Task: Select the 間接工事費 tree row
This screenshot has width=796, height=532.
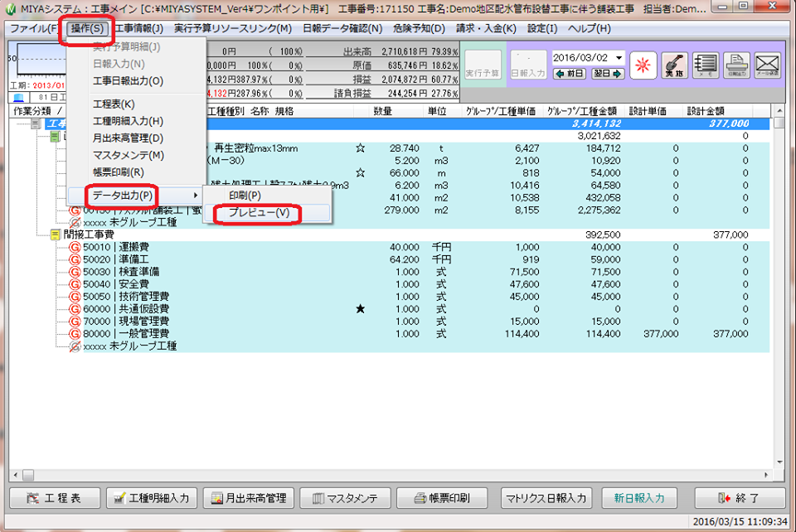Action: tap(89, 235)
